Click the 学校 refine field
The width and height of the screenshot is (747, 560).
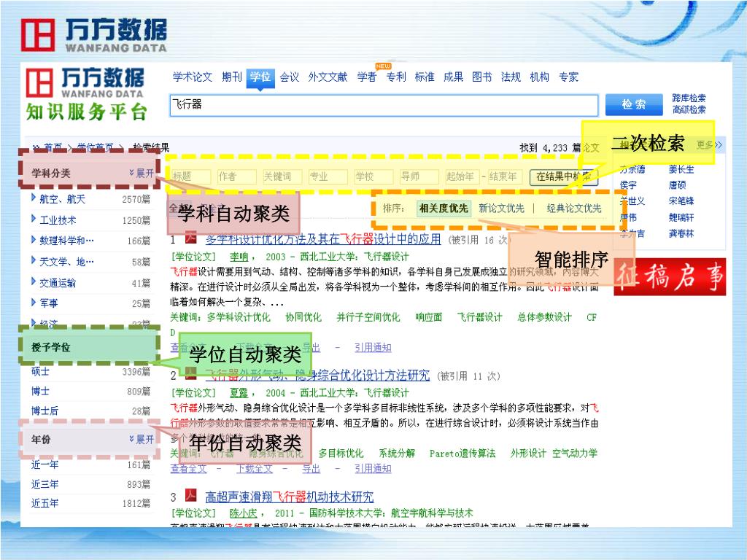[x=373, y=176]
